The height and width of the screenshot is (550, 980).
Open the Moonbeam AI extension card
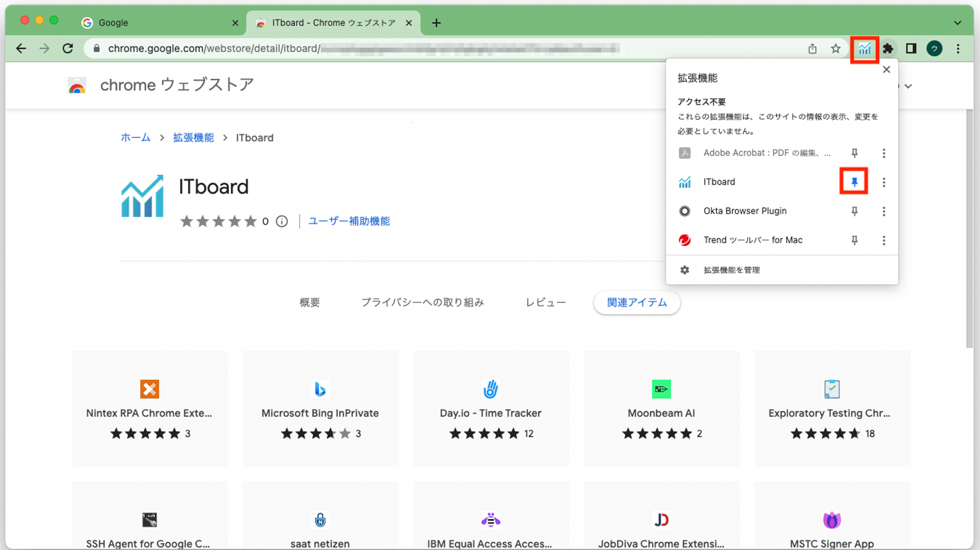661,409
